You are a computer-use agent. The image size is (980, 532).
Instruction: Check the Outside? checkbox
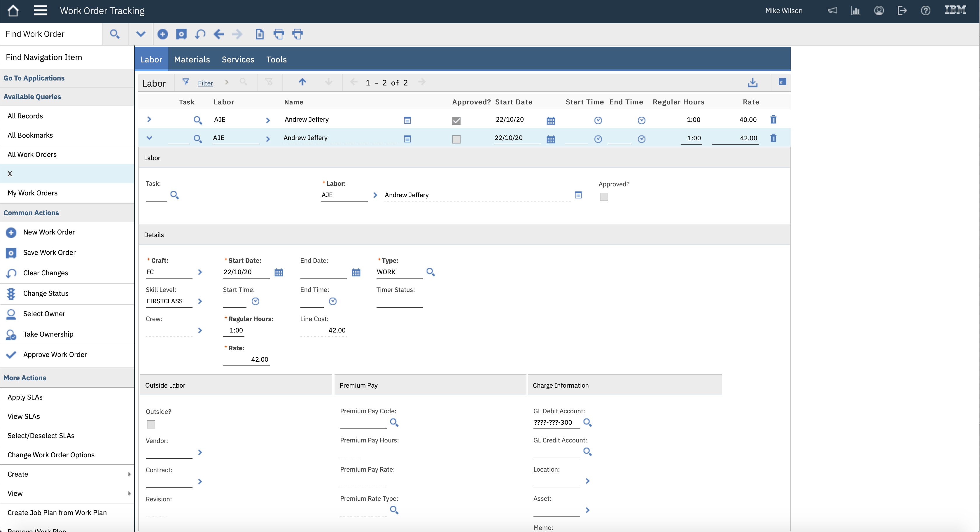[151, 424]
